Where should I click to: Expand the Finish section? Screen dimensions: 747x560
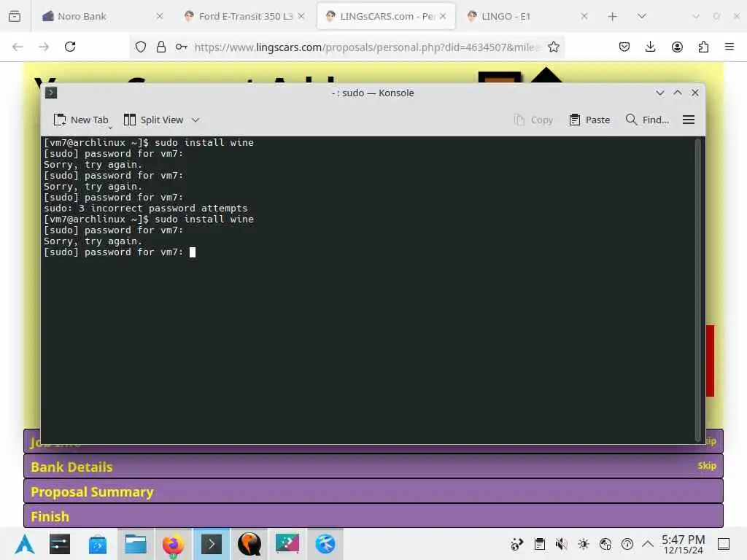tap(373, 516)
